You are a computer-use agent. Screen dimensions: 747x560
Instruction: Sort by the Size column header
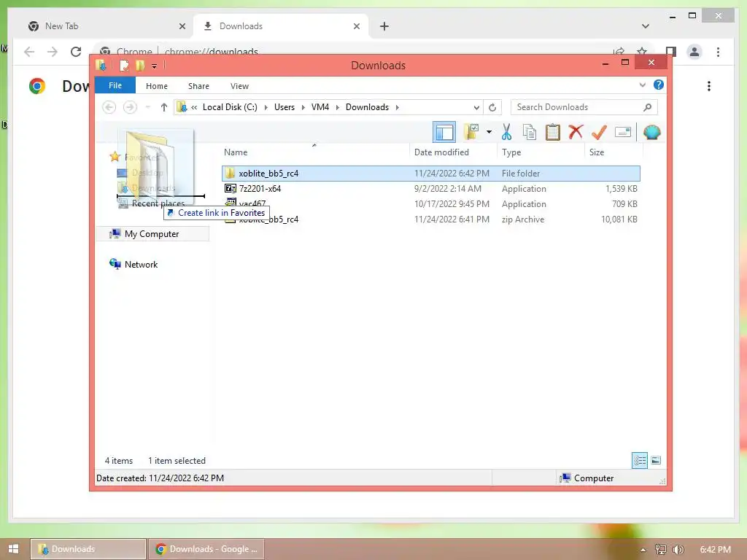coord(614,152)
